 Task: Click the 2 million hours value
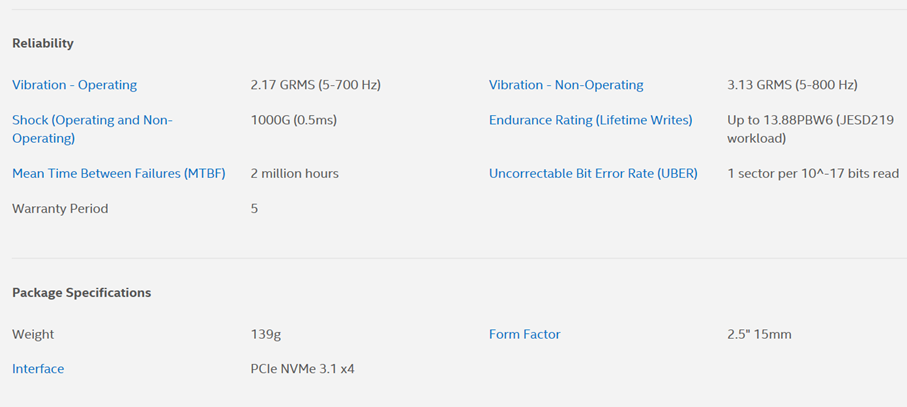pos(294,173)
